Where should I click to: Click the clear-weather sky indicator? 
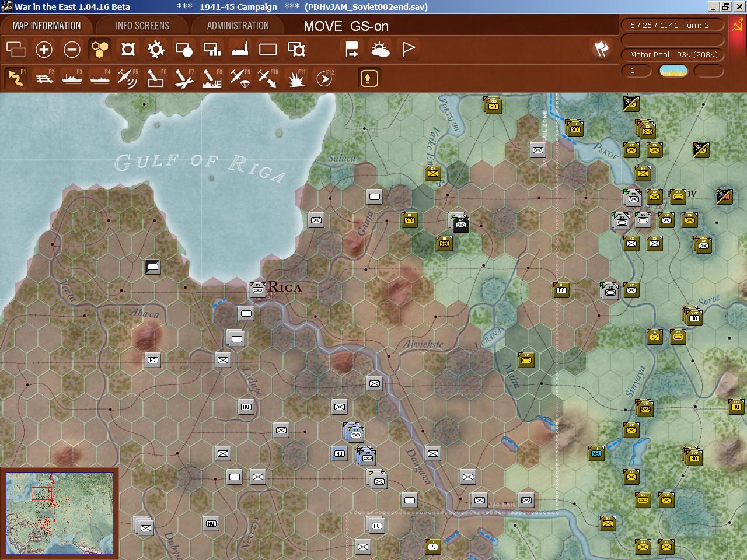[673, 71]
